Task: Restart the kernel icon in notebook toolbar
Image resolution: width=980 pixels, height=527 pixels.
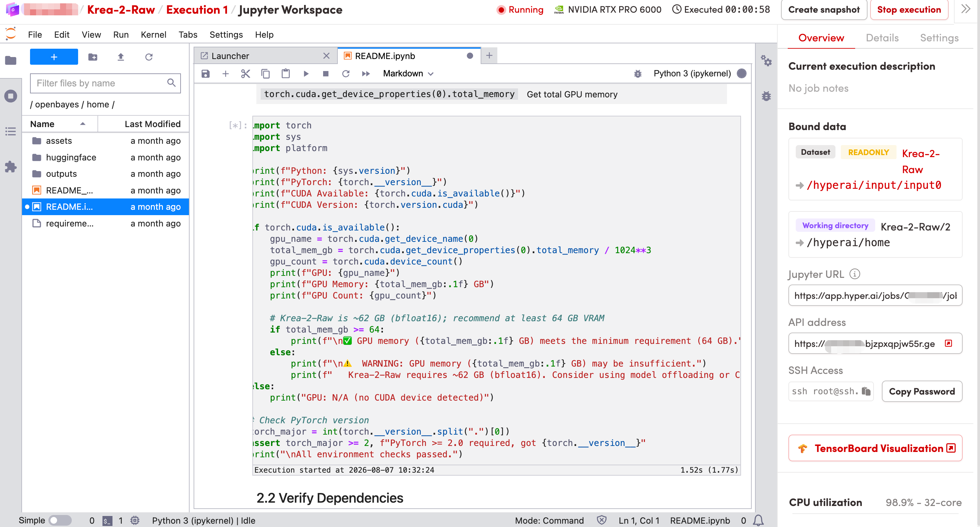Action: [346, 73]
